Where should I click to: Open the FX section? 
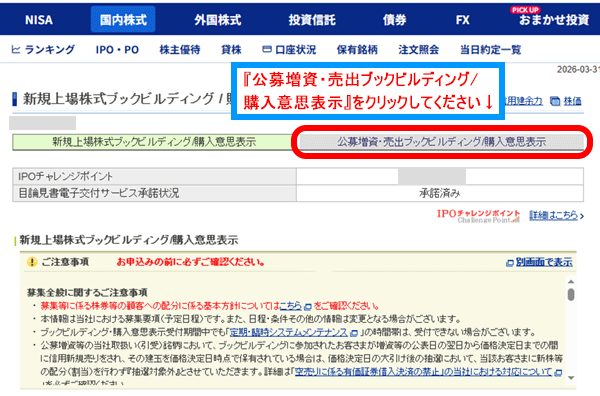pos(462,20)
